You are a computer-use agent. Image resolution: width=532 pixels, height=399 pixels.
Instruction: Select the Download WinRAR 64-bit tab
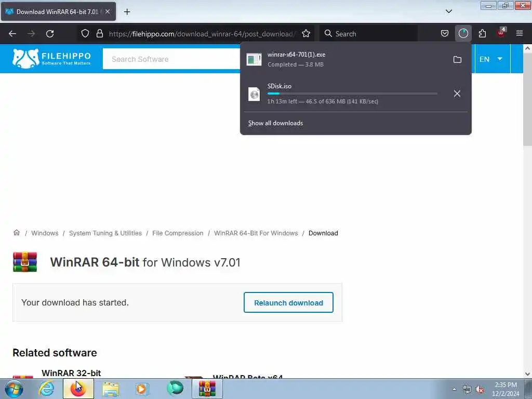(x=58, y=11)
